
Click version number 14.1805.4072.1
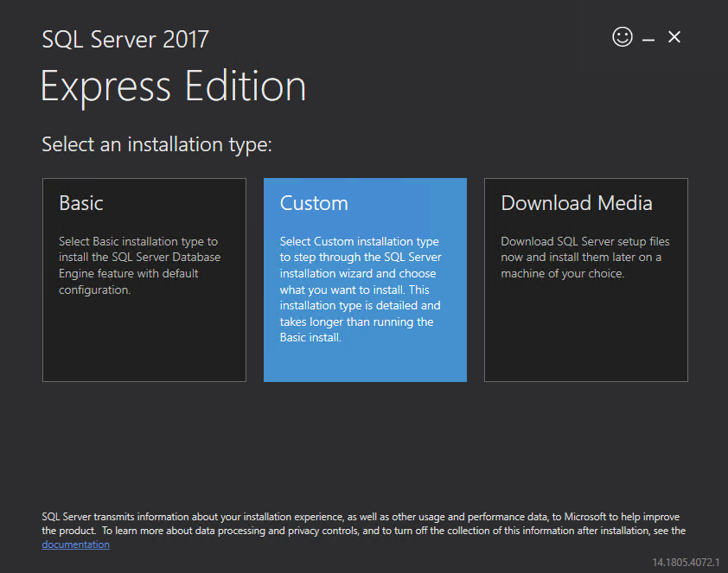click(x=686, y=563)
